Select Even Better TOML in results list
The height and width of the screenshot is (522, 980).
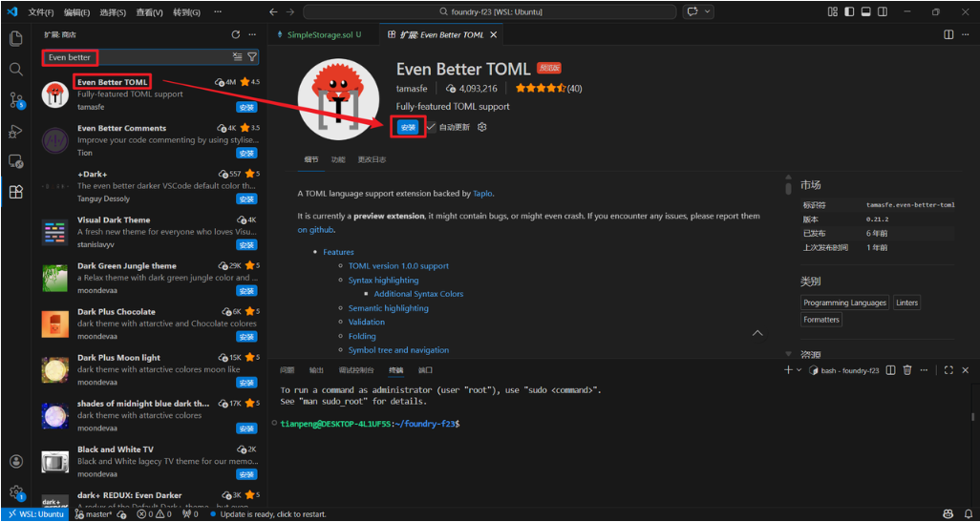150,94
